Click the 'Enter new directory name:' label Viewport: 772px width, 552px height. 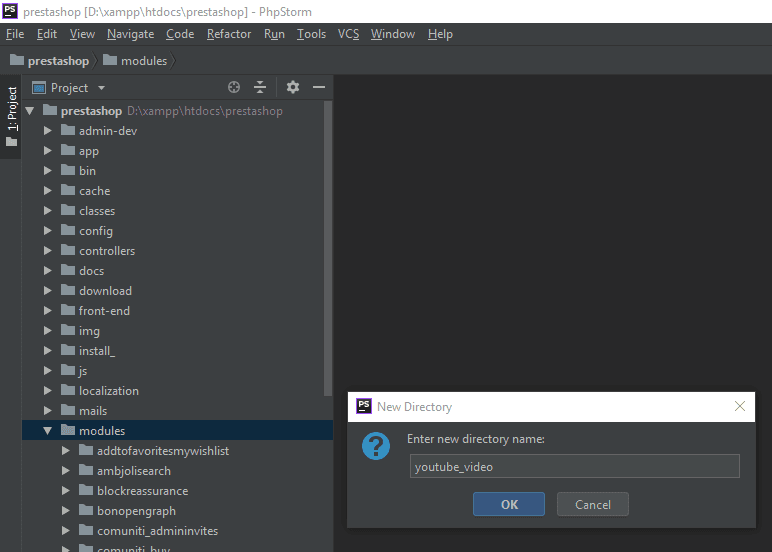tap(476, 439)
